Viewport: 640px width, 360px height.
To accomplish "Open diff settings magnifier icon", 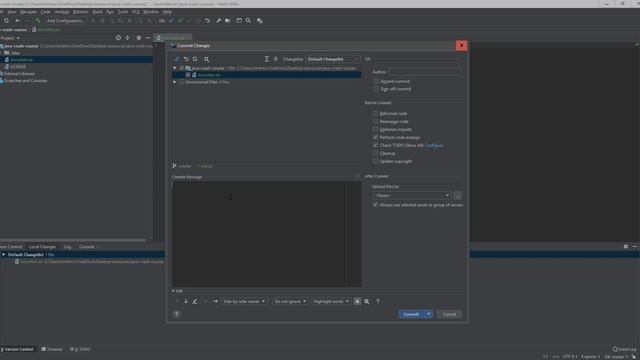I will click(x=367, y=301).
